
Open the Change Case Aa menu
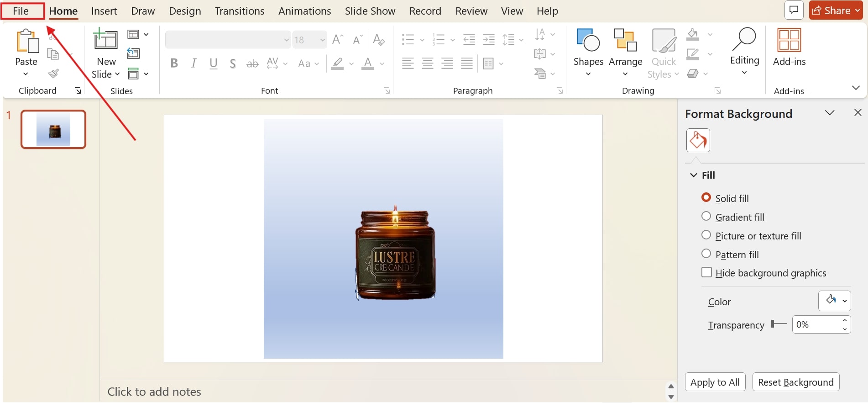(x=309, y=64)
